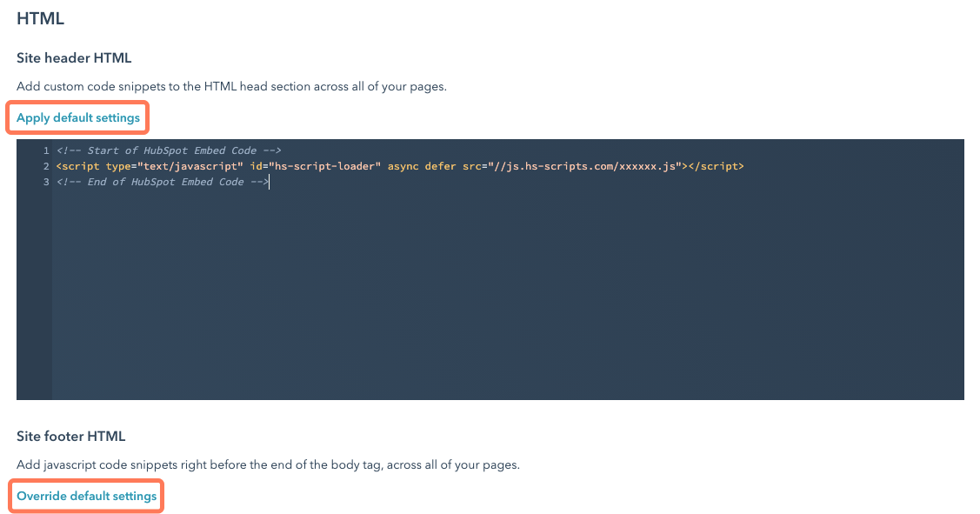Click line number 1 in the code editor
Image resolution: width=980 pixels, height=514 pixels.
[47, 150]
